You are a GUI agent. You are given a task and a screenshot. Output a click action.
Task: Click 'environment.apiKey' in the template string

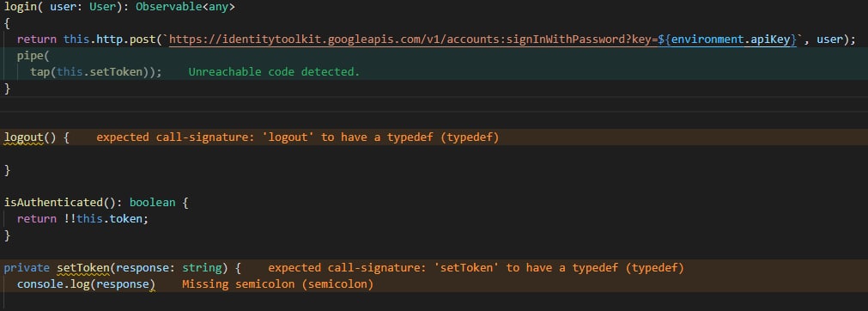tap(730, 40)
